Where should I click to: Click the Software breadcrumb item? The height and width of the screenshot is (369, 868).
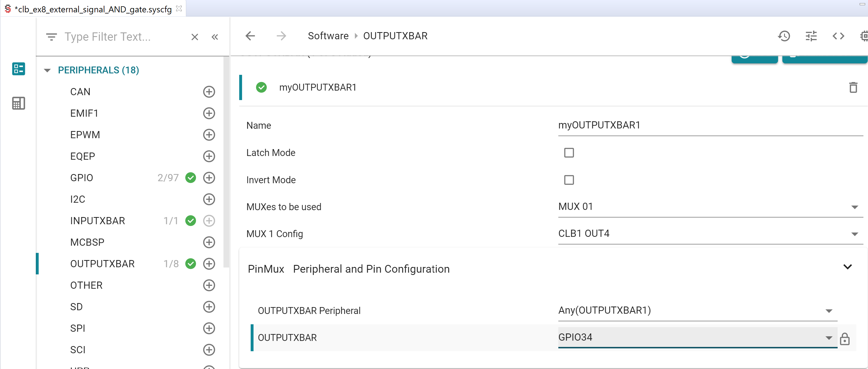pos(328,36)
